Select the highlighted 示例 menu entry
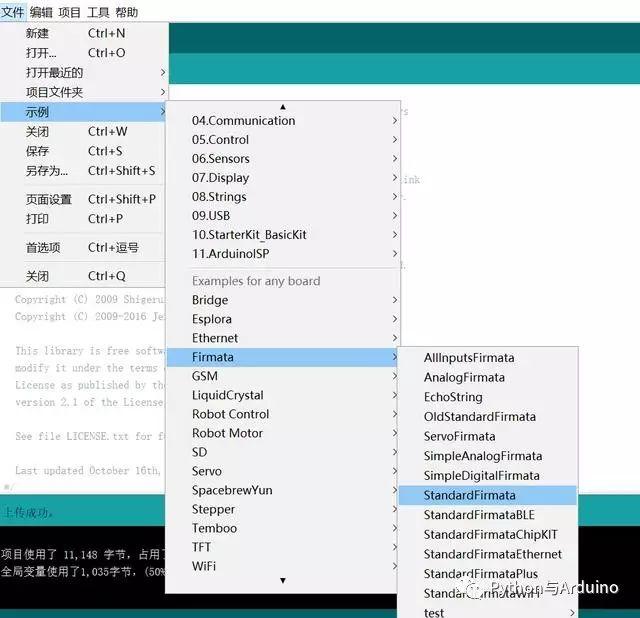 tap(84, 112)
